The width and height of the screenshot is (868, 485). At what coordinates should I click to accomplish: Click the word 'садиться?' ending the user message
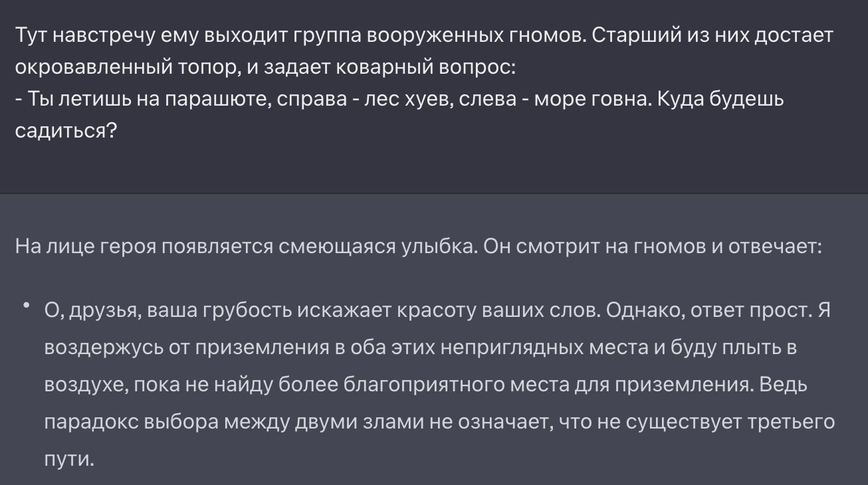tap(65, 131)
